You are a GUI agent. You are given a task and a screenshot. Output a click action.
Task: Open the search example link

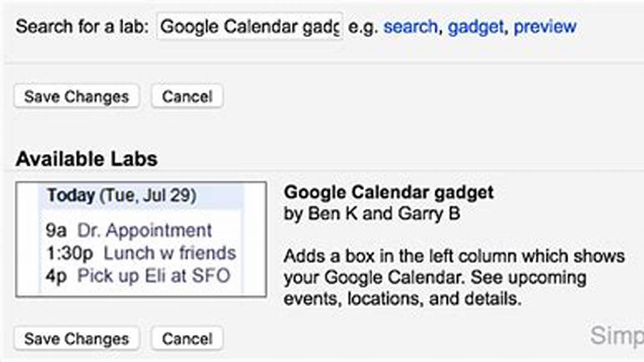[x=410, y=27]
